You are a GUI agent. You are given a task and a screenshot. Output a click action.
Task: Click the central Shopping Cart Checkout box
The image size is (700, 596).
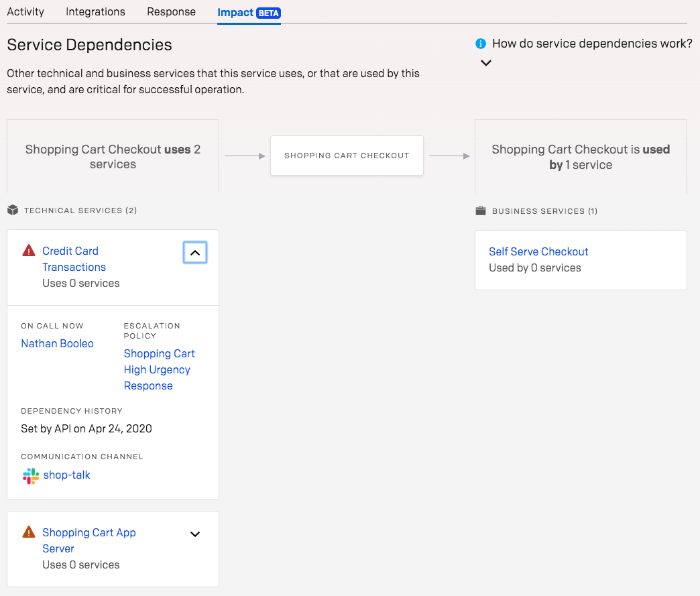pos(347,156)
